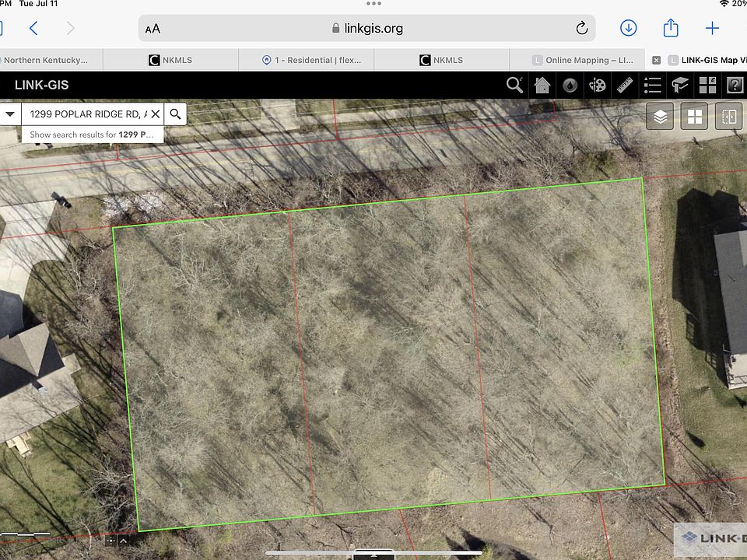Toggle the basemap gallery grid button
The image size is (747, 560).
694,117
